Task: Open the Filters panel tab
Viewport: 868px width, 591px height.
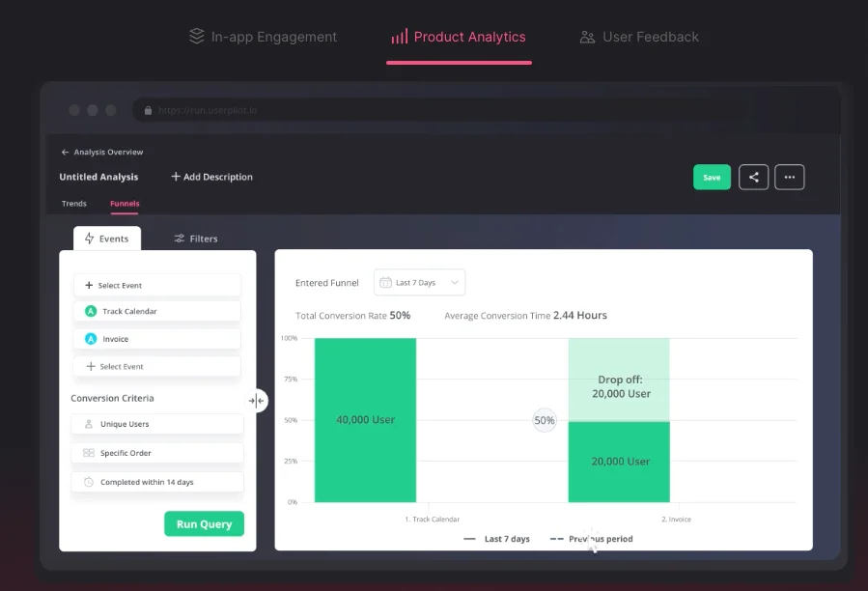Action: 196,239
